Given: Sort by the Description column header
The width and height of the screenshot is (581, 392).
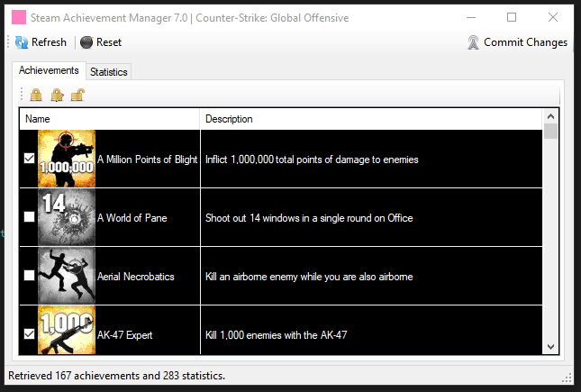Looking at the screenshot, I should 371,119.
